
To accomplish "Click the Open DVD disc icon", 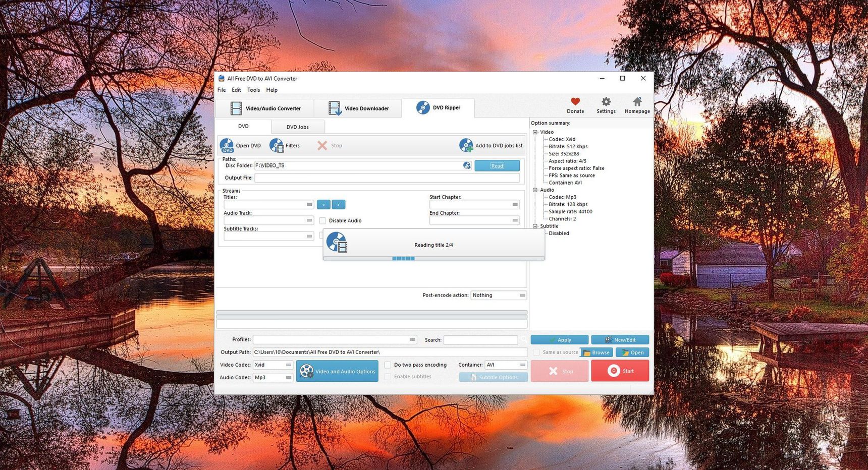I will tap(227, 146).
